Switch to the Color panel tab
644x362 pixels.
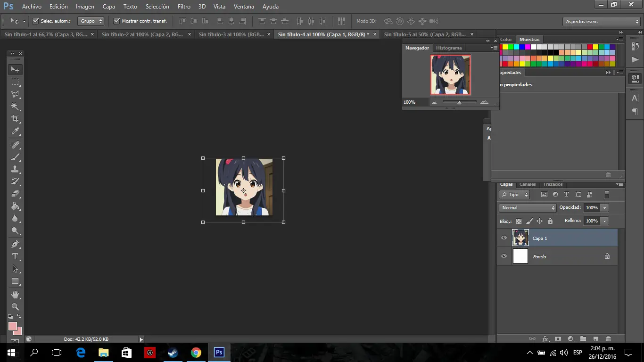pyautogui.click(x=506, y=40)
